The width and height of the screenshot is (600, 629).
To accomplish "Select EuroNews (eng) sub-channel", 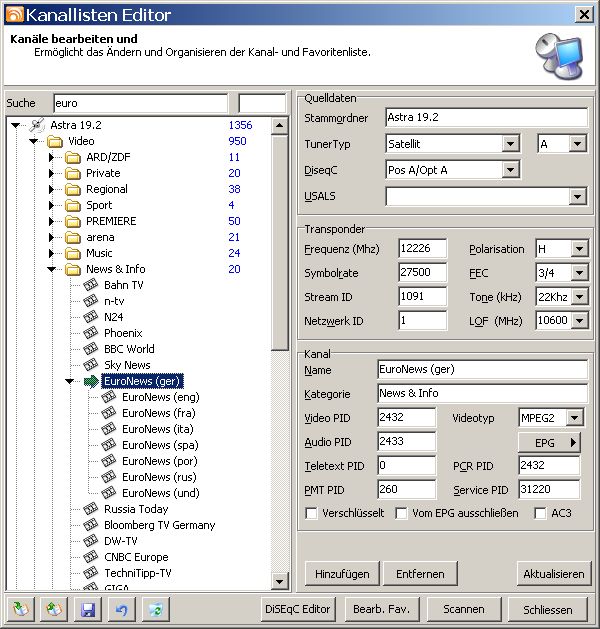I will pyautogui.click(x=160, y=397).
